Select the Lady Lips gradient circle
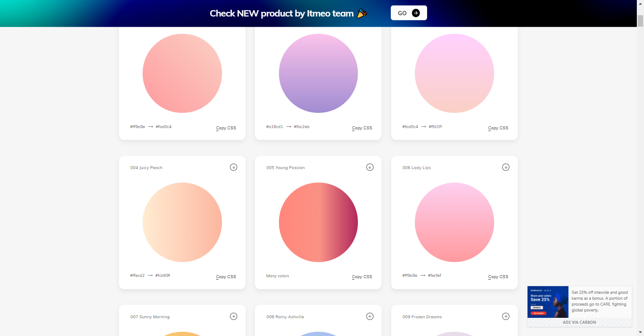This screenshot has width=644, height=336. point(455,222)
